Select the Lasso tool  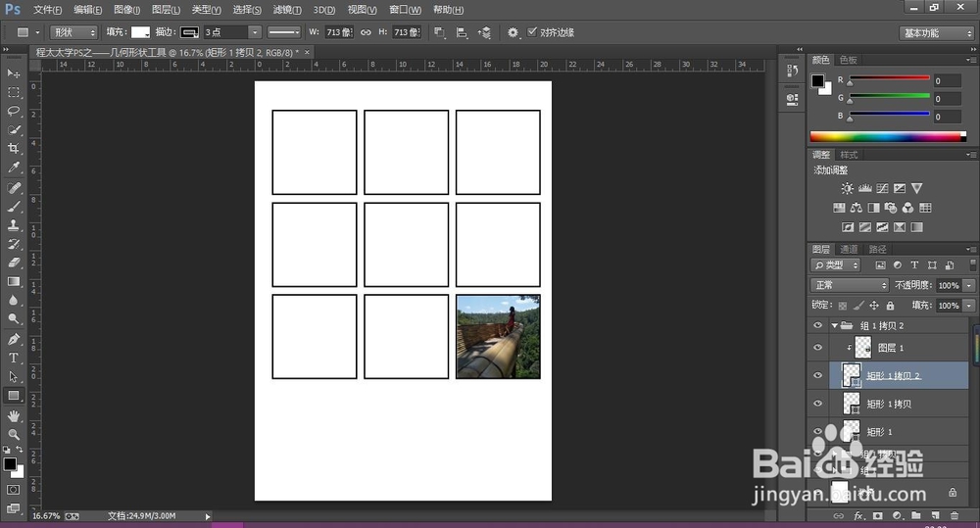13,112
